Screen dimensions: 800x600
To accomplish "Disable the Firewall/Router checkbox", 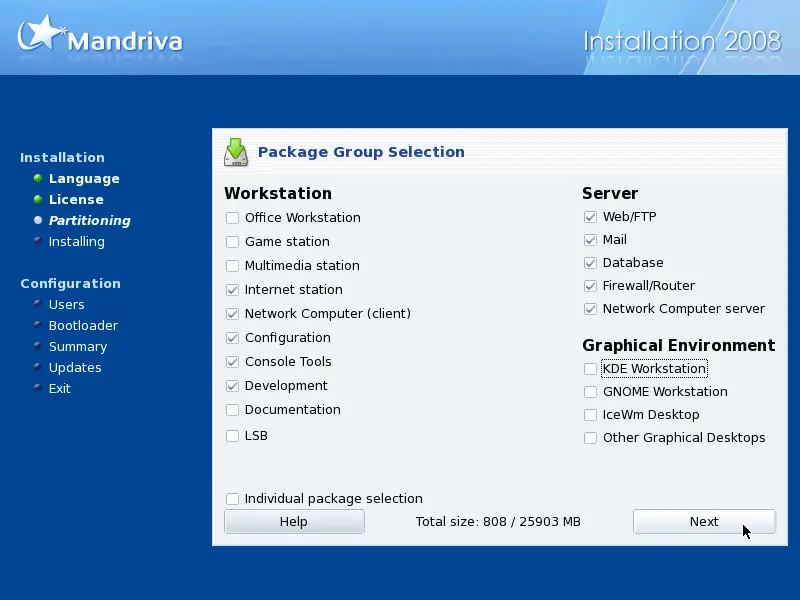I will pyautogui.click(x=590, y=286).
